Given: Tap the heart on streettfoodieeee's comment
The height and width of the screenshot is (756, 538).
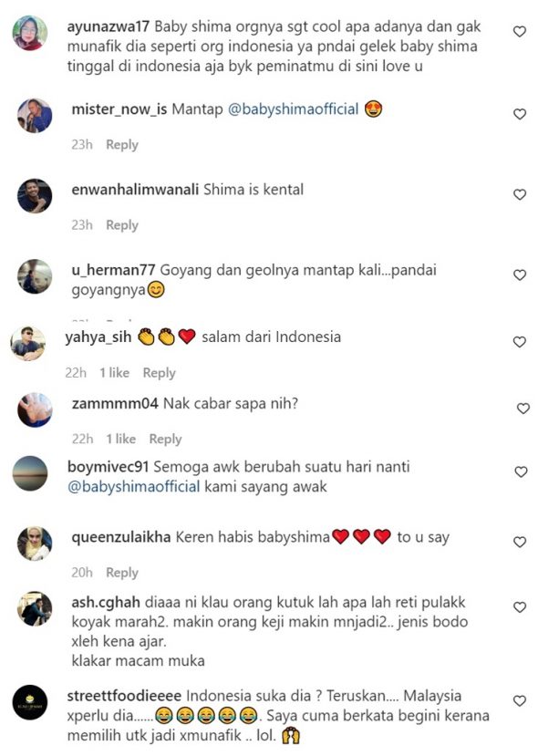Looking at the screenshot, I should click(x=519, y=701).
